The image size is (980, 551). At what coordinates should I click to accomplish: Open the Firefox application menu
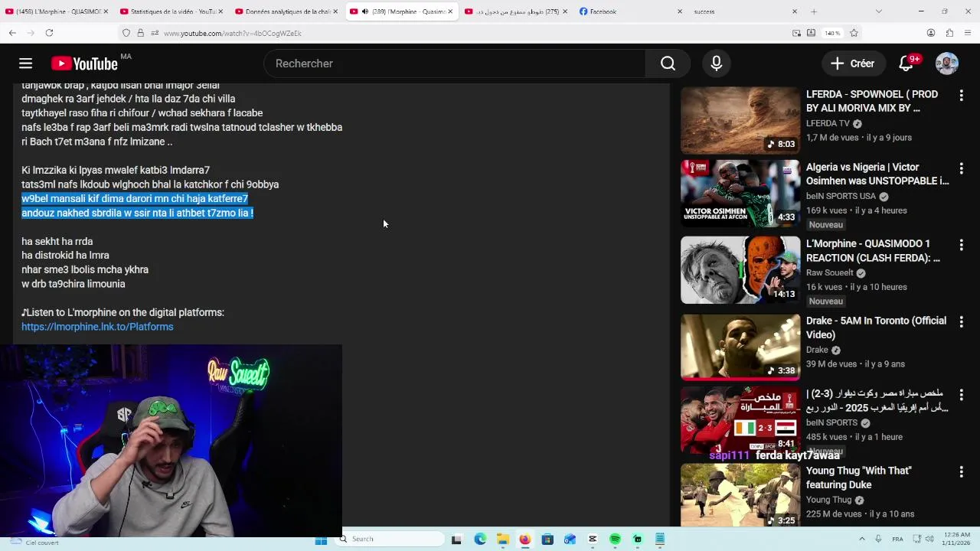pyautogui.click(x=968, y=33)
